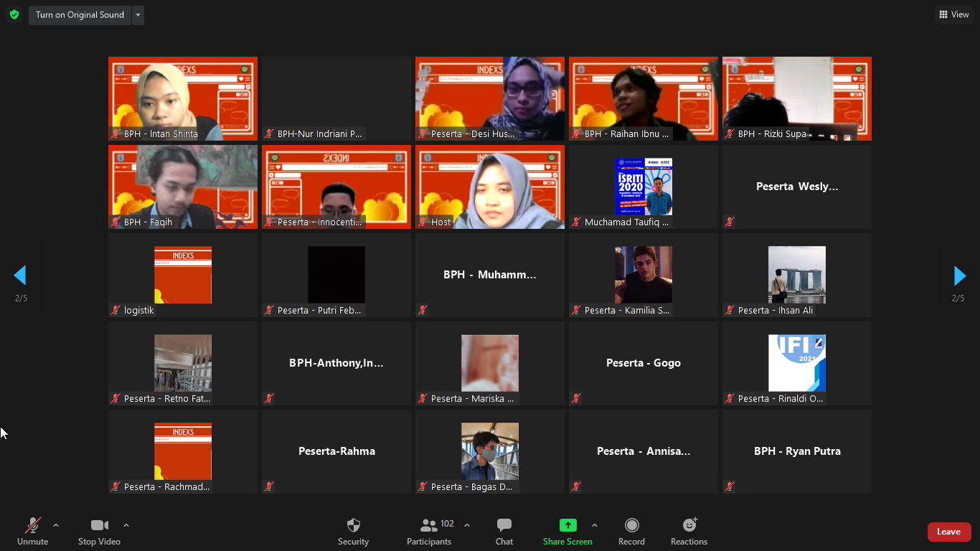Click BPH - Faqih video tile
This screenshot has height=551, width=980.
pos(183,187)
